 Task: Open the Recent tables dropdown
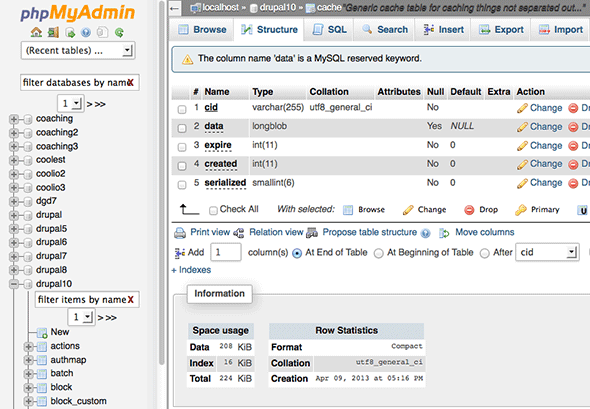point(78,50)
